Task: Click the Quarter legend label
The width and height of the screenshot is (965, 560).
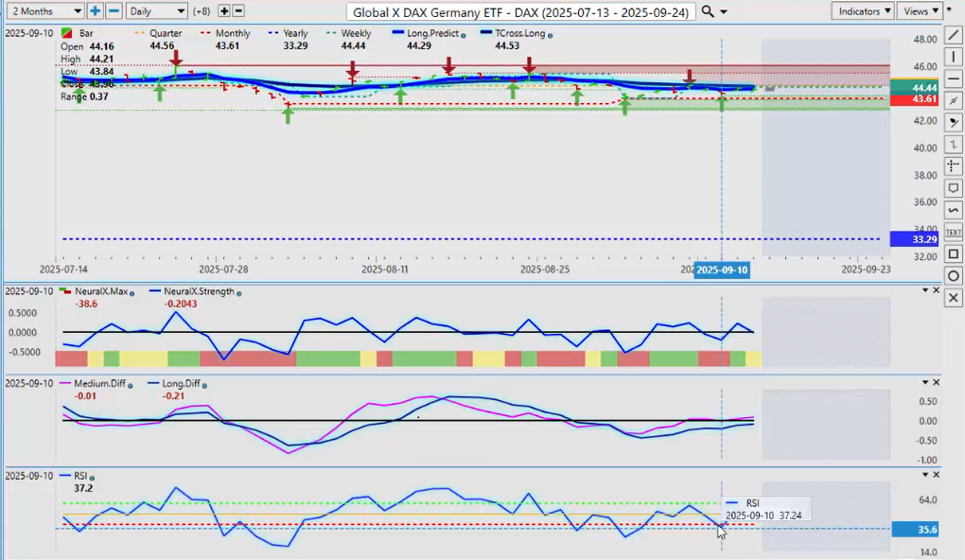Action: pyautogui.click(x=166, y=33)
